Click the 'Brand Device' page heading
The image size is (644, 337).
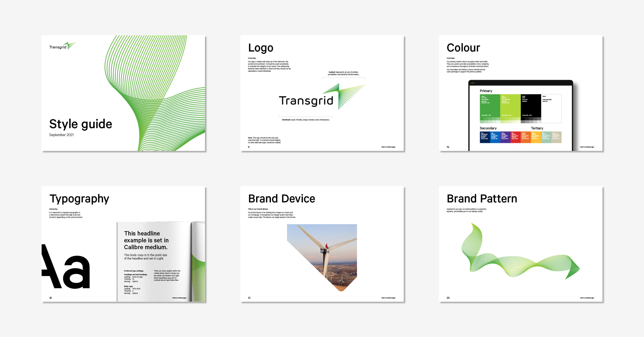point(281,198)
